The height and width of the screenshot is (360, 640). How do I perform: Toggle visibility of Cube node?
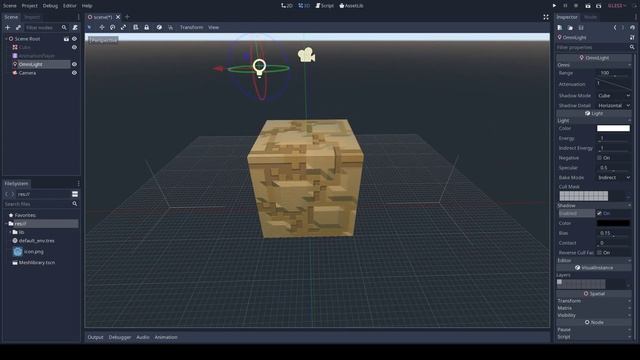click(74, 47)
